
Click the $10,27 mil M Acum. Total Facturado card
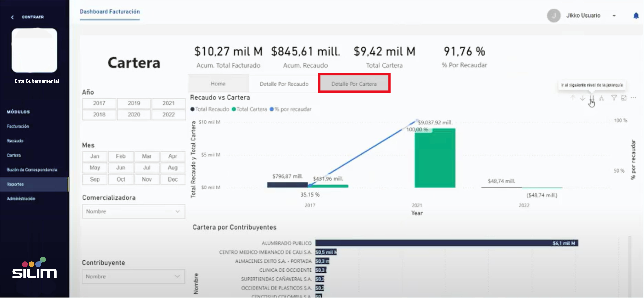(228, 57)
